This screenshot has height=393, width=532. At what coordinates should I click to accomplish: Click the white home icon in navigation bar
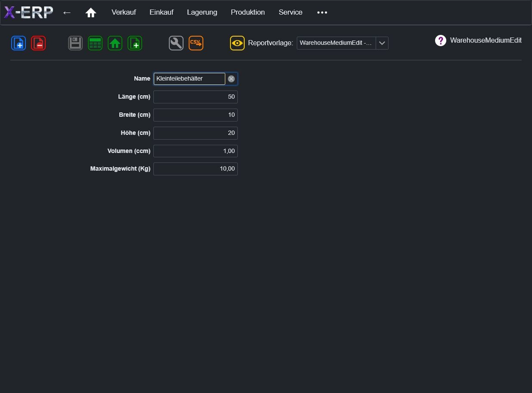91,12
